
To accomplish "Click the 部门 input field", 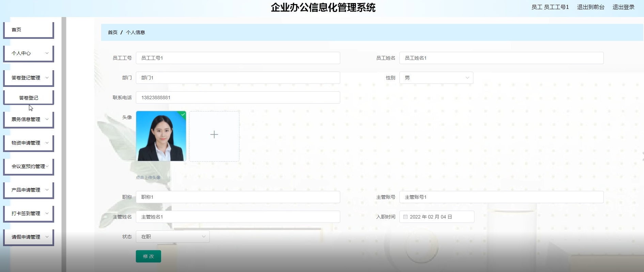I will point(238,78).
